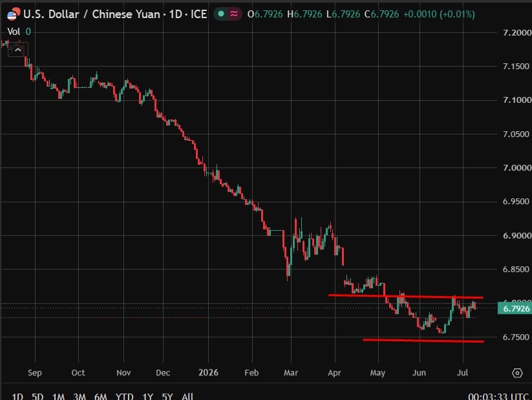The width and height of the screenshot is (532, 400).
Task: Select the 1Y time range
Action: click(x=147, y=396)
